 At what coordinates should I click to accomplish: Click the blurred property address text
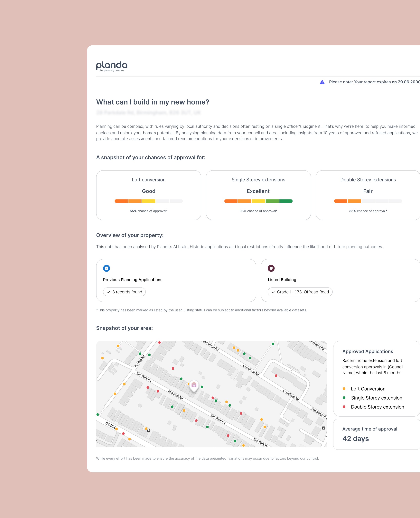click(x=148, y=112)
